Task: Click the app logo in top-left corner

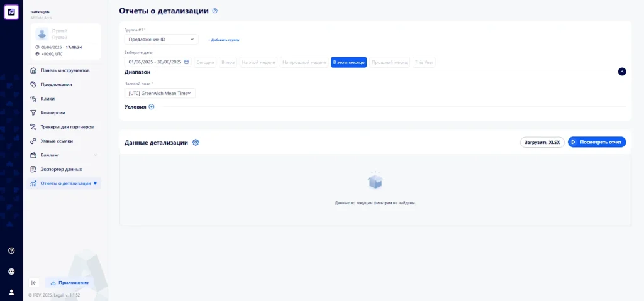Action: [x=11, y=12]
